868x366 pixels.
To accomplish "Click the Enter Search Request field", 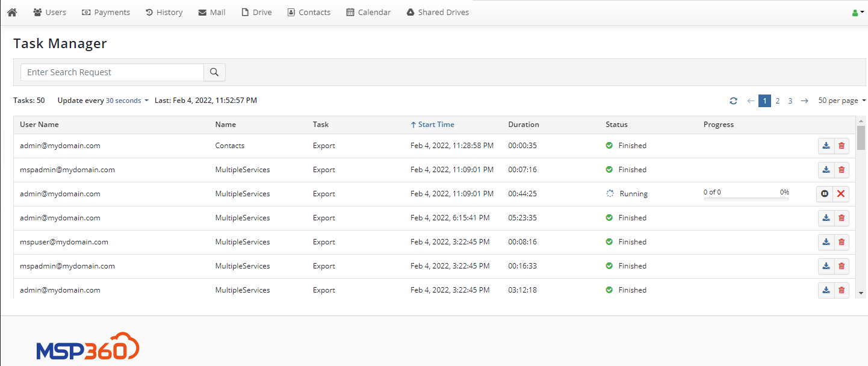I will click(x=113, y=72).
